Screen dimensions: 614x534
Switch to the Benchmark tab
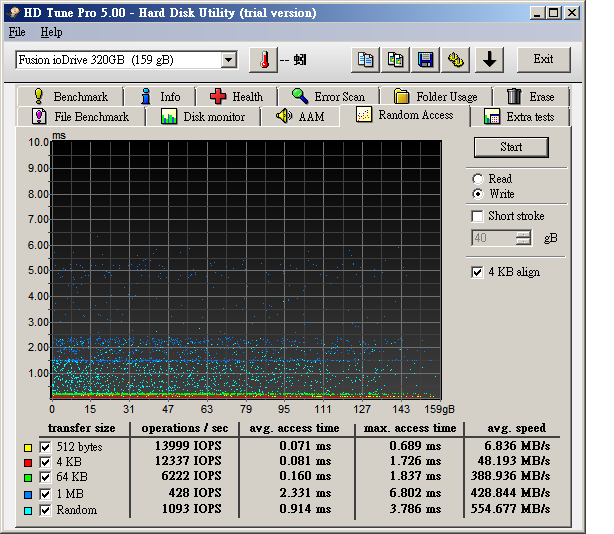70,96
